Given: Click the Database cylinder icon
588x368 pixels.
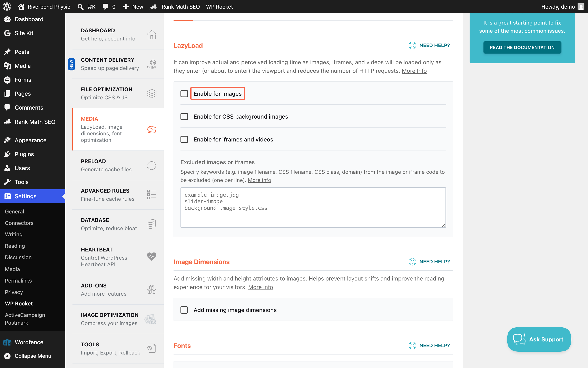Looking at the screenshot, I should tap(152, 224).
